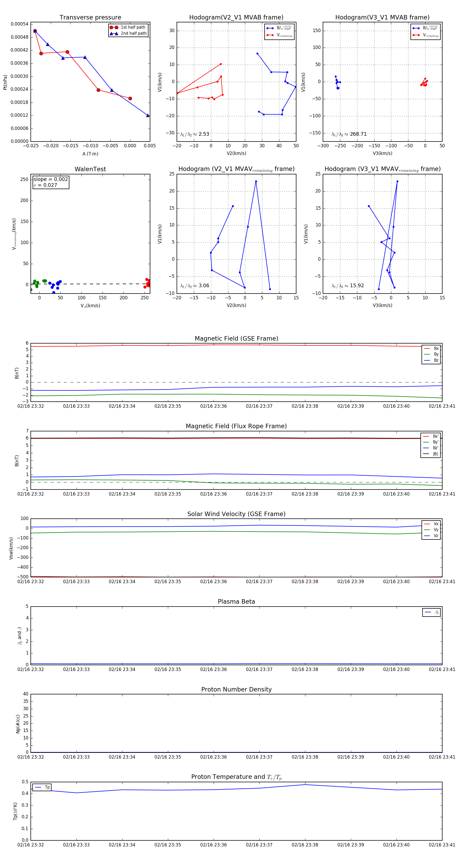Select the "Vz" legend entry
473x868 pixels.
[431, 536]
